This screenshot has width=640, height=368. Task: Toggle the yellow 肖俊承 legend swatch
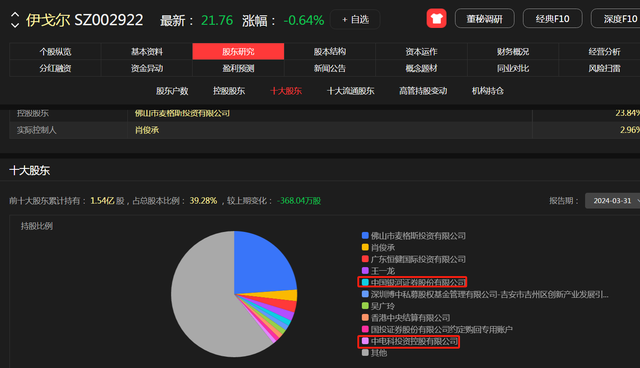pos(365,247)
